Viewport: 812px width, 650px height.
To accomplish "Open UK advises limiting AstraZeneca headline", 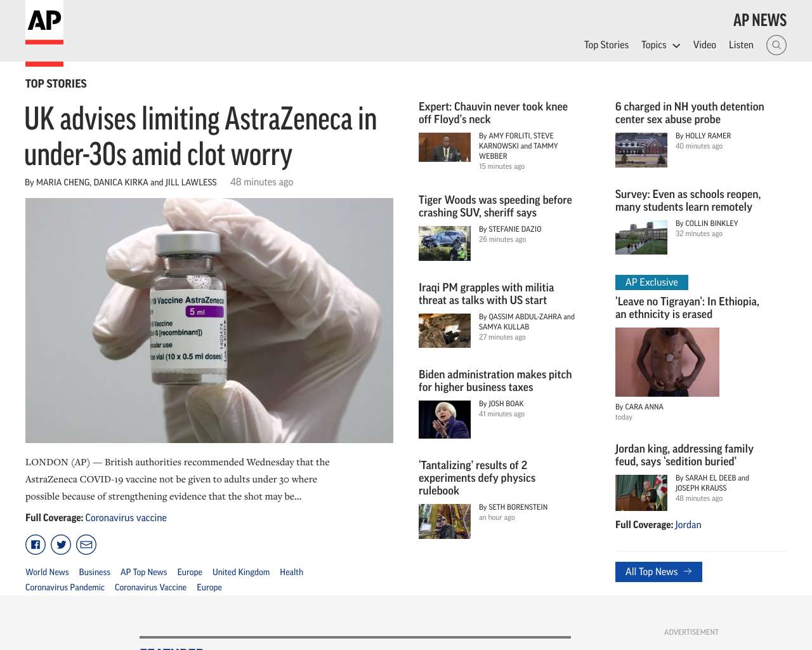I will pyautogui.click(x=200, y=136).
